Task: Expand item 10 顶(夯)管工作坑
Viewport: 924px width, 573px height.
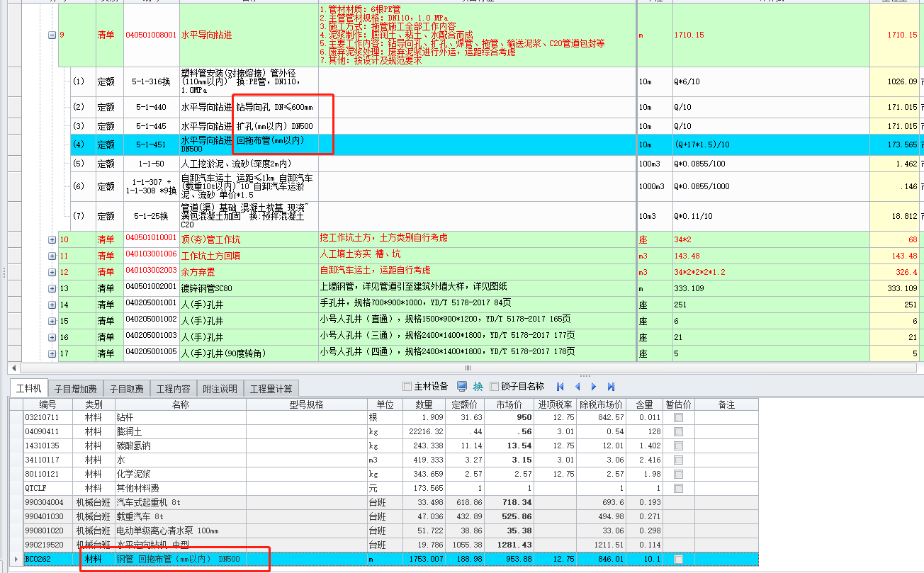Action: tap(52, 239)
